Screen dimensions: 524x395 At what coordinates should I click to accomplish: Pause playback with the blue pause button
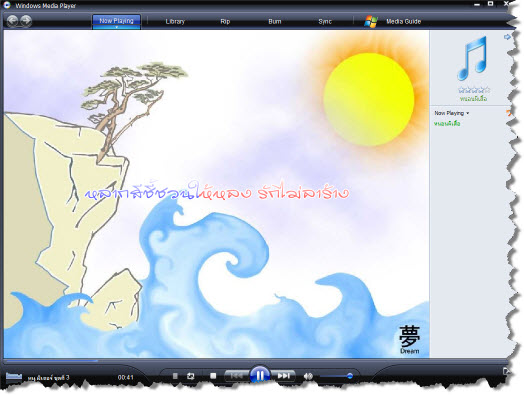coord(260,375)
